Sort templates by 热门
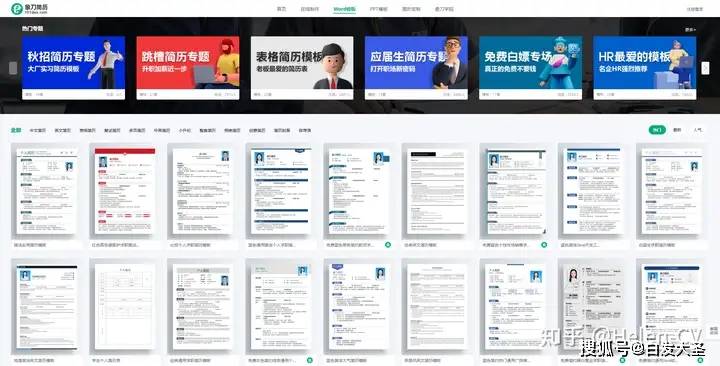This screenshot has width=720, height=366. click(x=657, y=130)
